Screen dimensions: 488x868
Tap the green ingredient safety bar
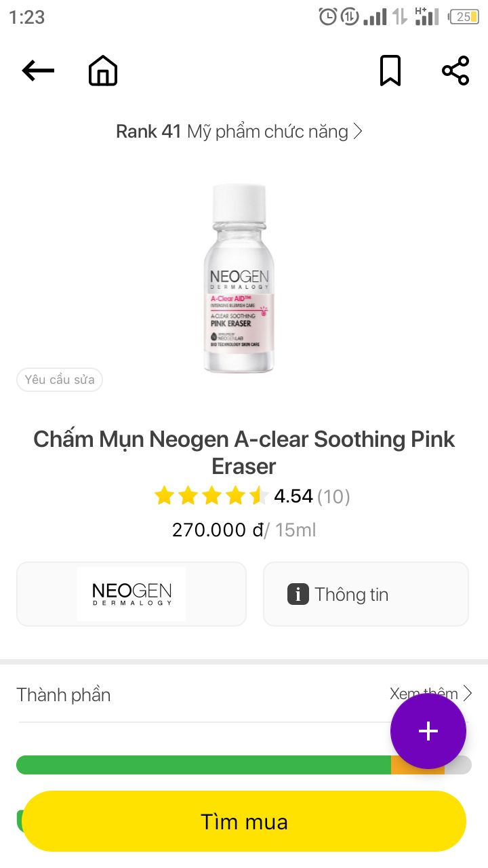point(203,765)
